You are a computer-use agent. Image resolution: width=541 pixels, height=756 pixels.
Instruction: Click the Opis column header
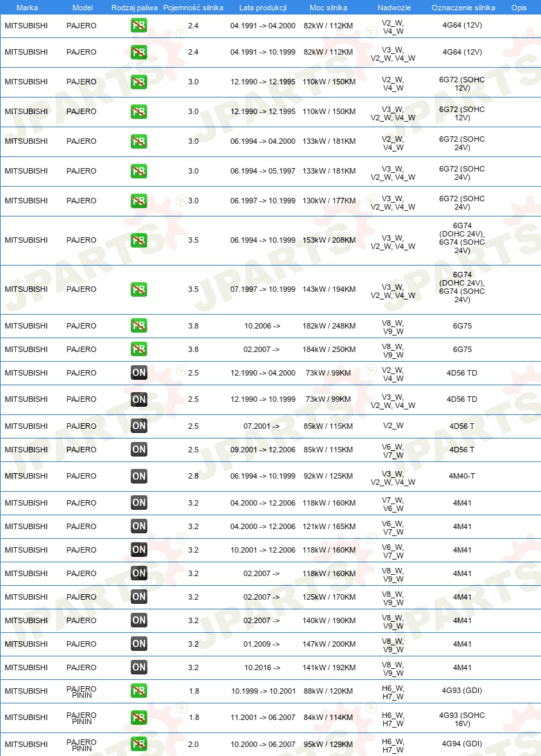click(519, 8)
